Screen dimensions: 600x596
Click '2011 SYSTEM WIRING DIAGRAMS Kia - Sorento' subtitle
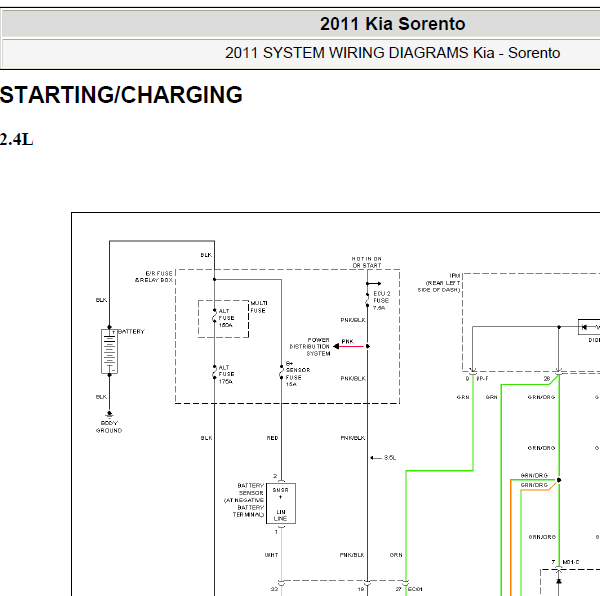[393, 53]
